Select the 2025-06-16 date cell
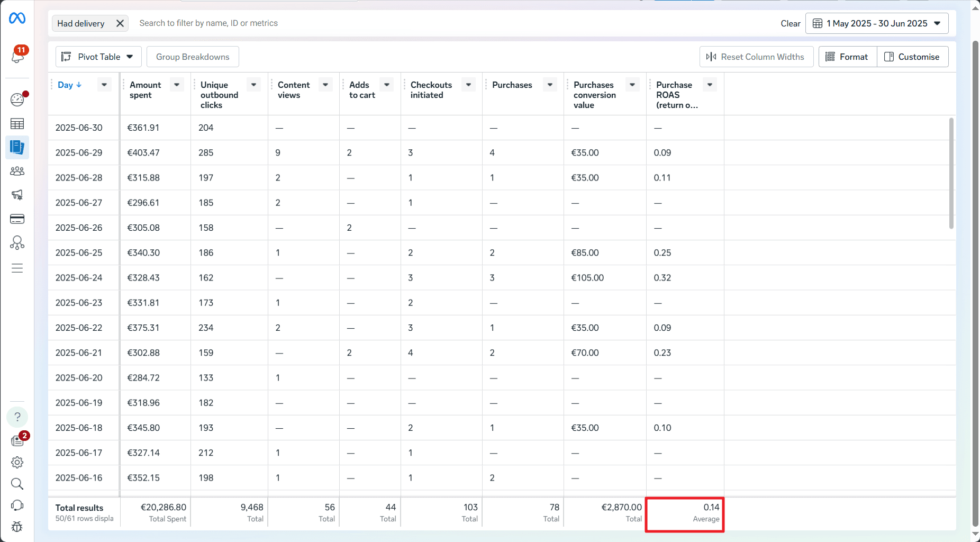The width and height of the screenshot is (980, 542). [79, 477]
